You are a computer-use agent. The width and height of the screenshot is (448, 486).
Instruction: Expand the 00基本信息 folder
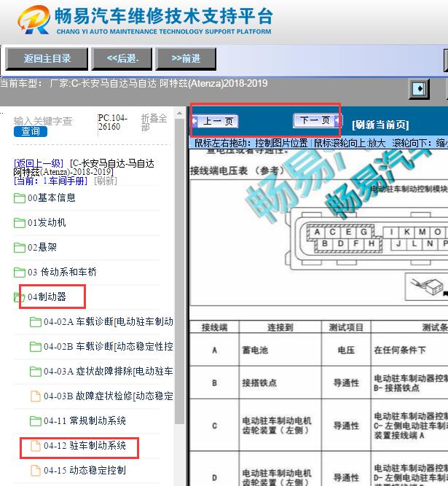click(x=52, y=197)
